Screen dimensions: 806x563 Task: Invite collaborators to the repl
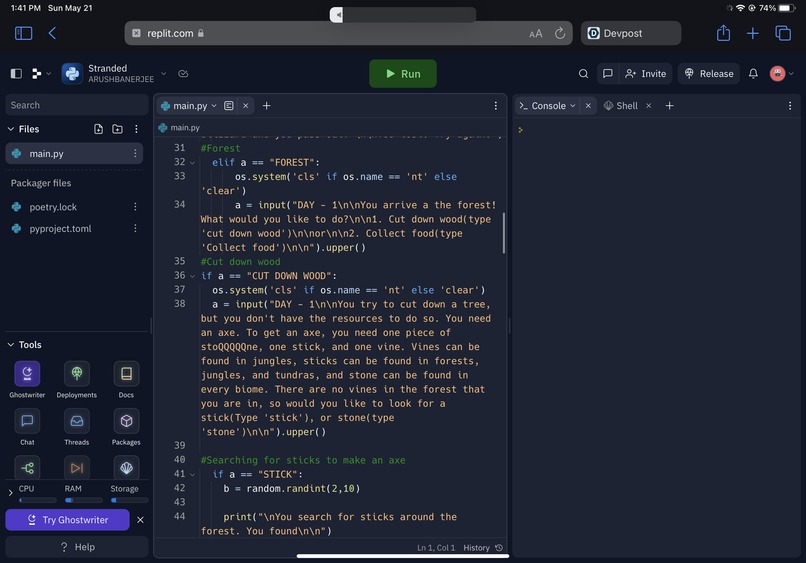[x=645, y=74]
